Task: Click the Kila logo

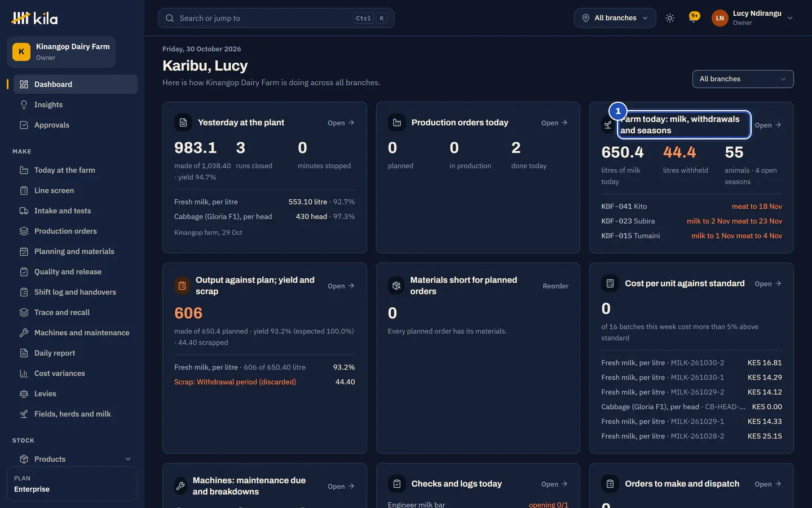Action: point(34,18)
